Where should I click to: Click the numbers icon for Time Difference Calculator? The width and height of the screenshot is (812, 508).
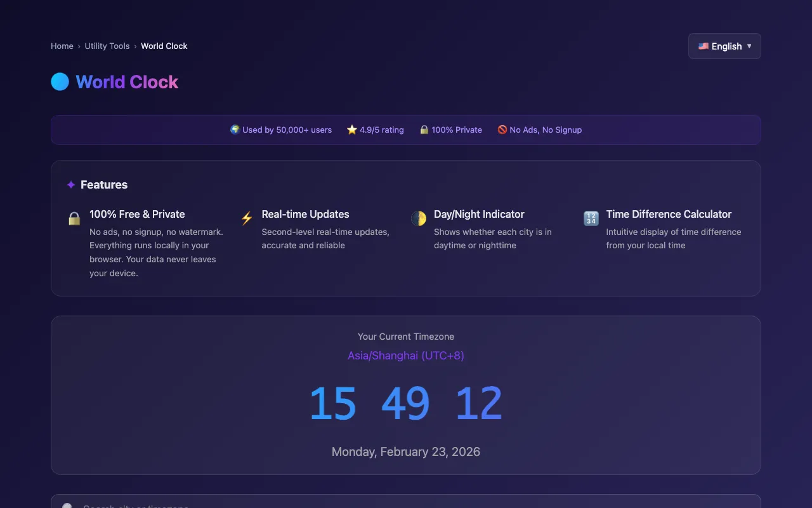[x=591, y=218]
